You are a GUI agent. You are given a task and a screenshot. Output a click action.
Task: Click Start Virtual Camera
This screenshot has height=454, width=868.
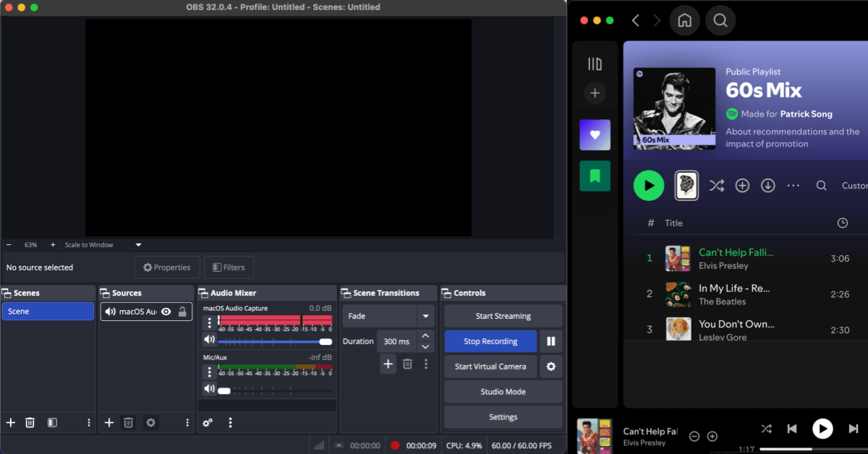click(x=490, y=367)
